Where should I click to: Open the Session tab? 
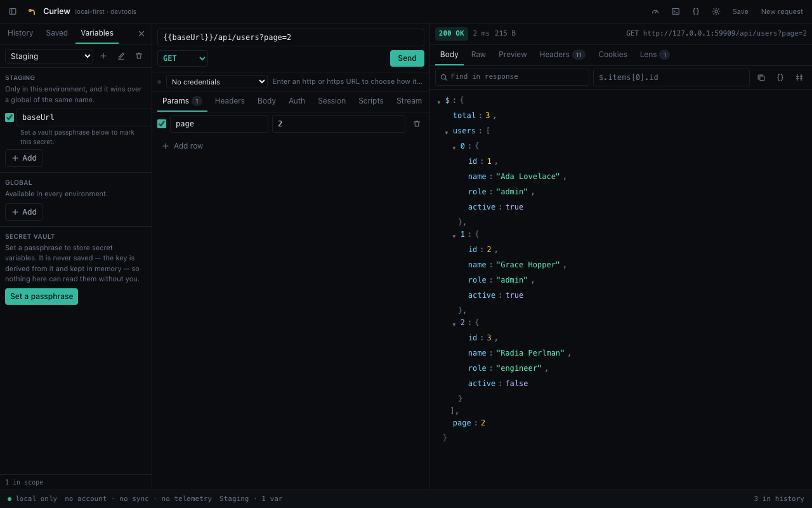tap(332, 101)
